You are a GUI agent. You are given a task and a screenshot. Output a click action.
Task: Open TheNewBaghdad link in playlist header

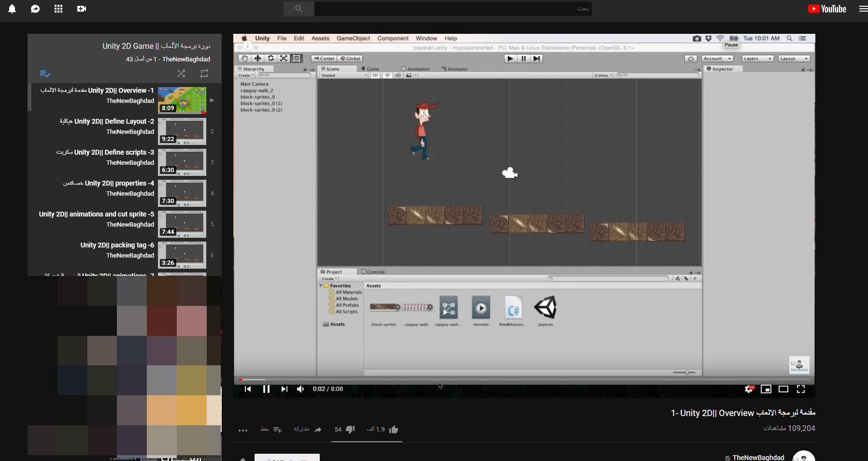(x=186, y=59)
